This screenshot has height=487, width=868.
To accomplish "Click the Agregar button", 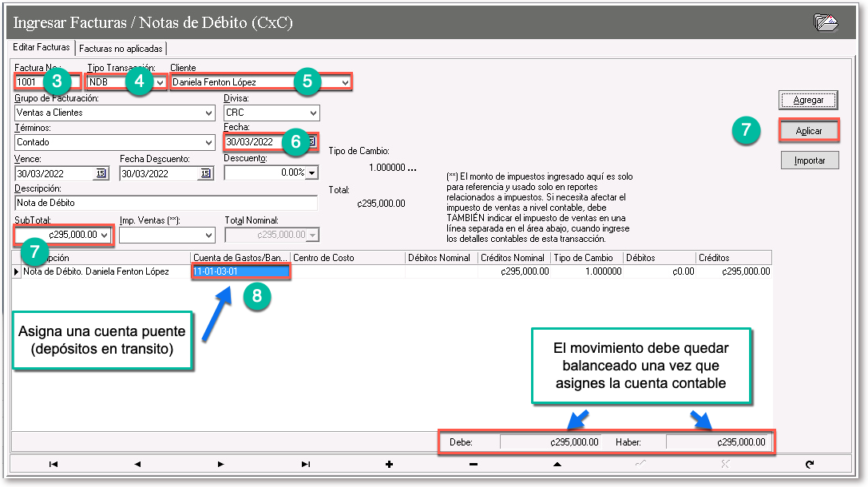I will tap(808, 100).
